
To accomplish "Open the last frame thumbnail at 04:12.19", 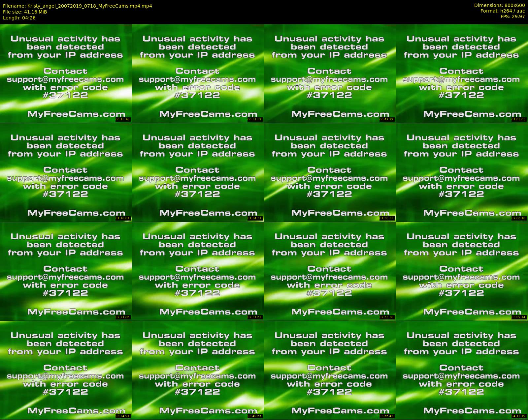I will 462,370.
